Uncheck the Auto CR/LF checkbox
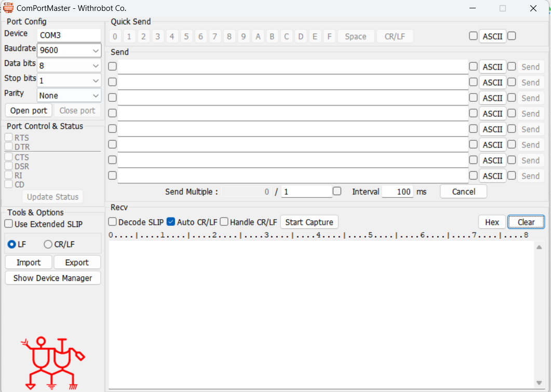 171,222
